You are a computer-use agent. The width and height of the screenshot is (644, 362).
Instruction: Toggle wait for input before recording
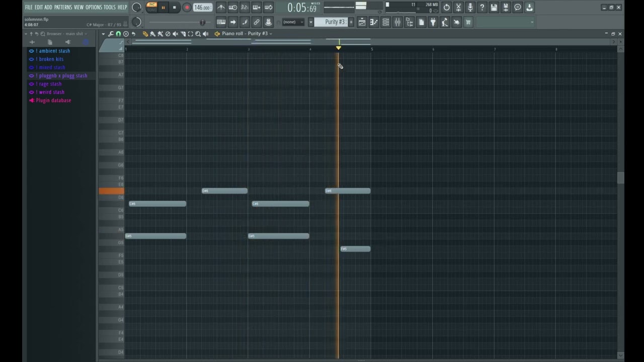point(233,8)
